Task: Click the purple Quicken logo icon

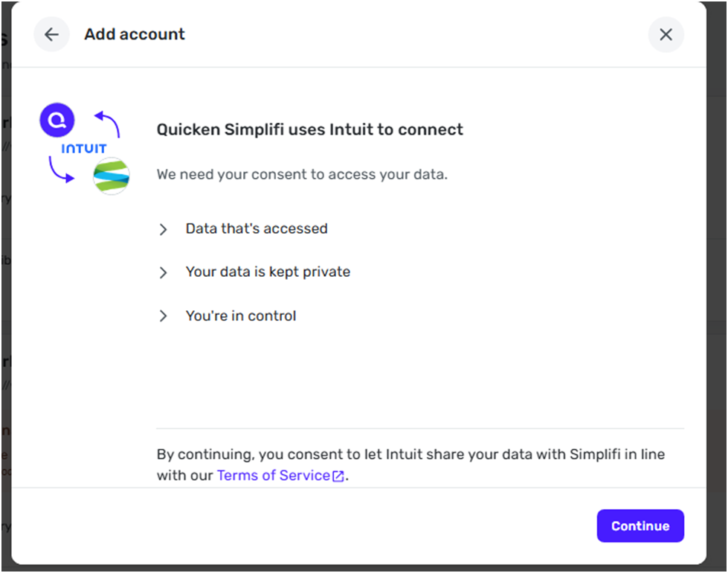Action: tap(57, 120)
